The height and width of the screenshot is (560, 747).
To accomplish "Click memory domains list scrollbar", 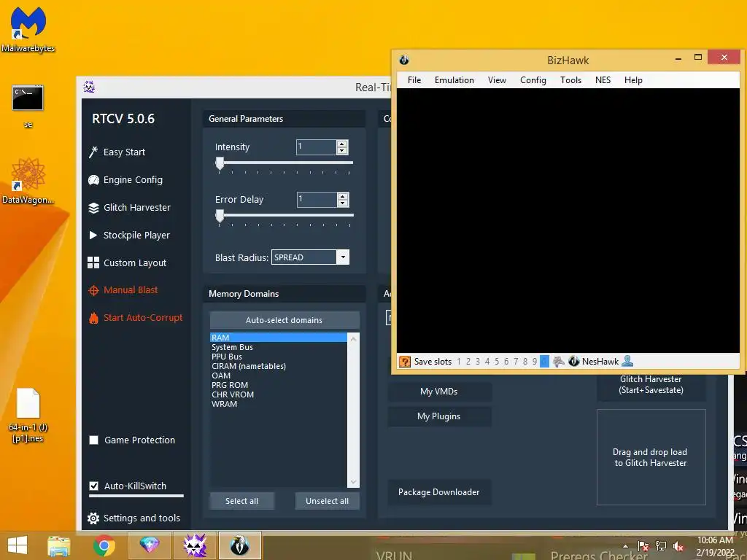I will [x=354, y=410].
